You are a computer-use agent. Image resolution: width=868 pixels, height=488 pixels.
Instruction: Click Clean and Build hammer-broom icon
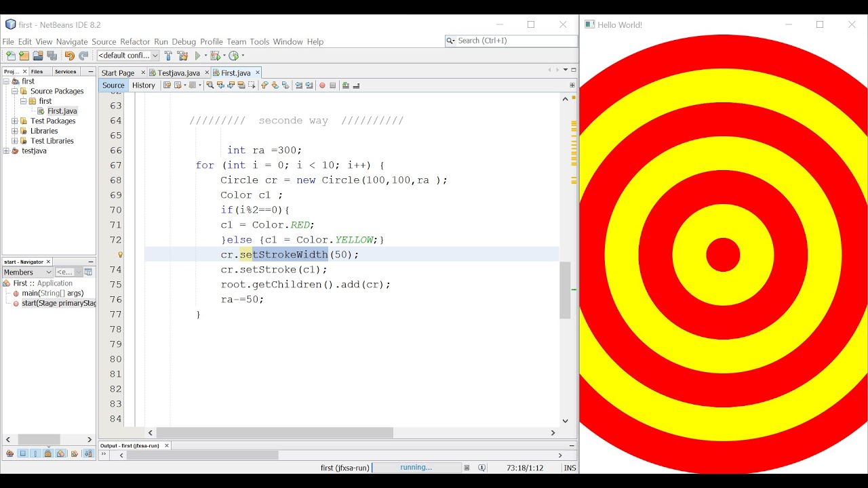pos(182,56)
